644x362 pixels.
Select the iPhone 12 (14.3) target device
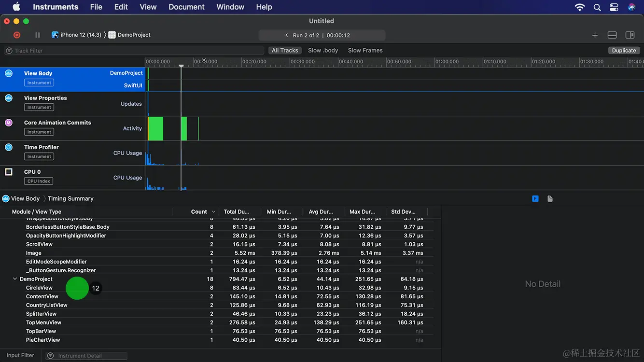[x=76, y=35]
